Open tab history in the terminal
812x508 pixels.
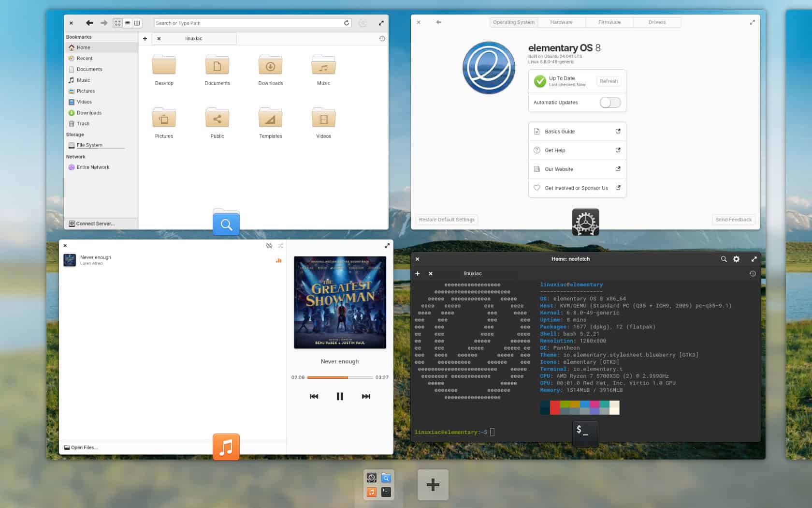coord(753,274)
